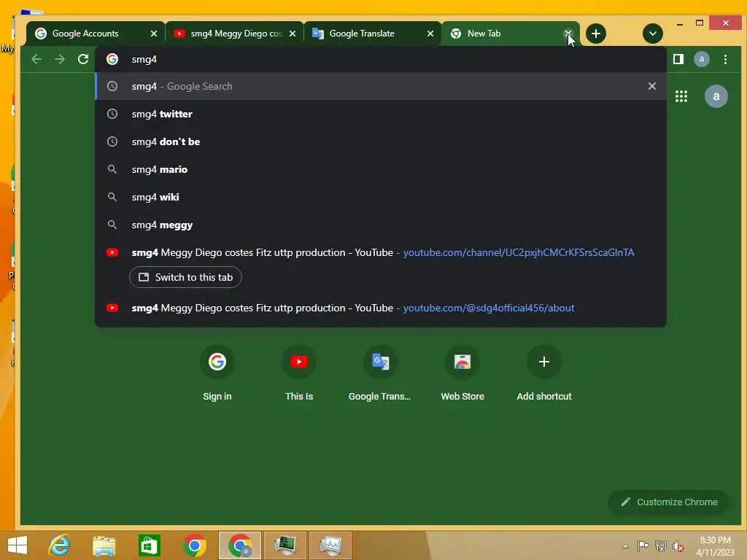Choose the smg4 meggy suggestion

click(x=381, y=225)
